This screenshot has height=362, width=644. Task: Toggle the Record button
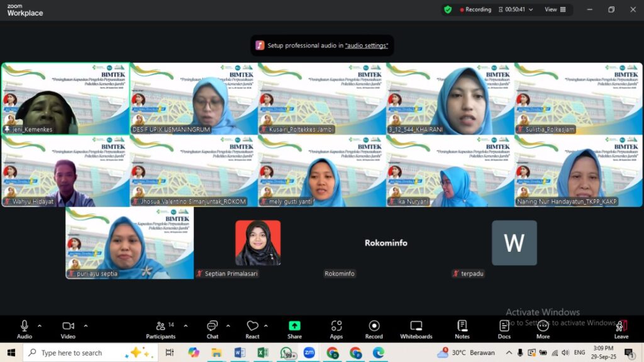coord(374,329)
